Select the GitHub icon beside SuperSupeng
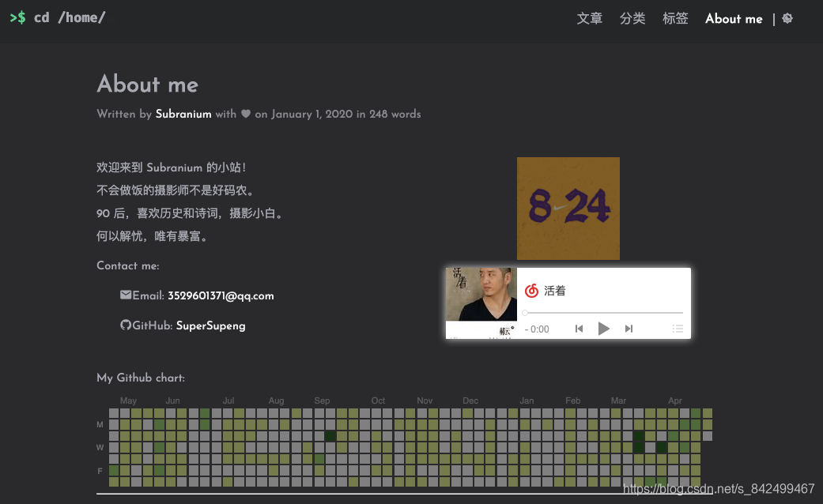The height and width of the screenshot is (504, 823). [127, 325]
